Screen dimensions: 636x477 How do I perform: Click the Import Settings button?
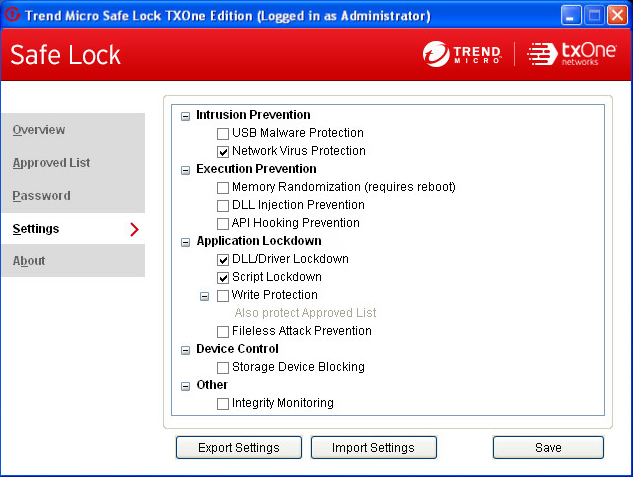[x=373, y=447]
